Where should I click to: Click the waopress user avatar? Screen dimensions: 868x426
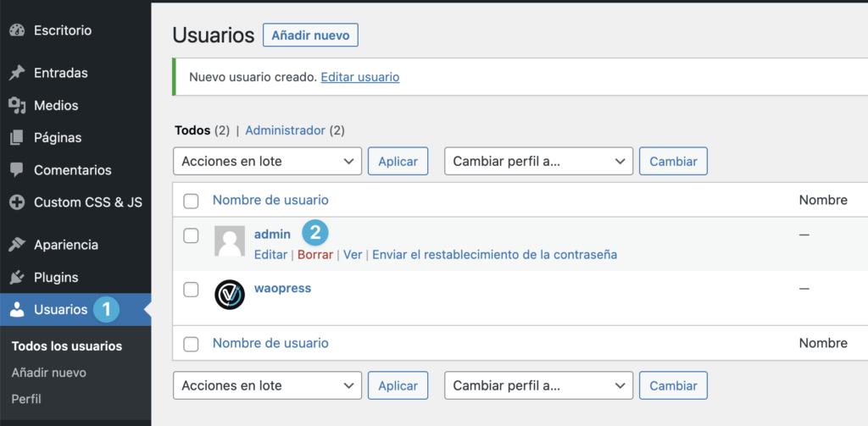pyautogui.click(x=230, y=296)
